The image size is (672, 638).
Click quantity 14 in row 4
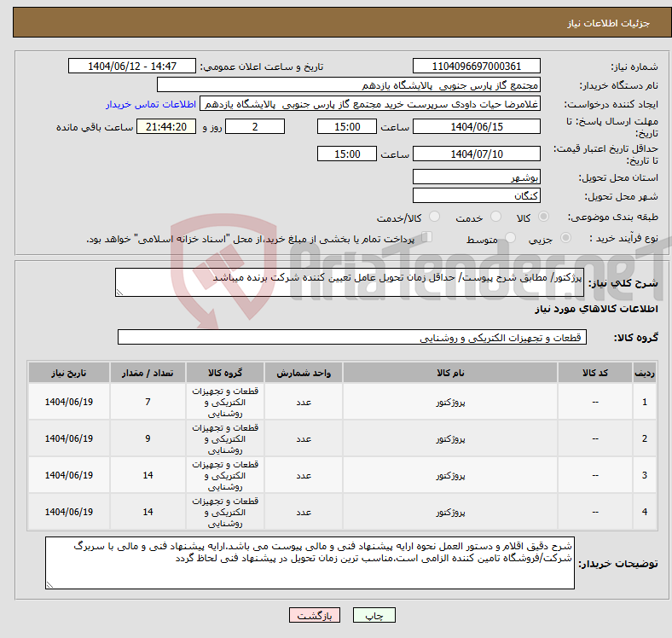click(148, 512)
